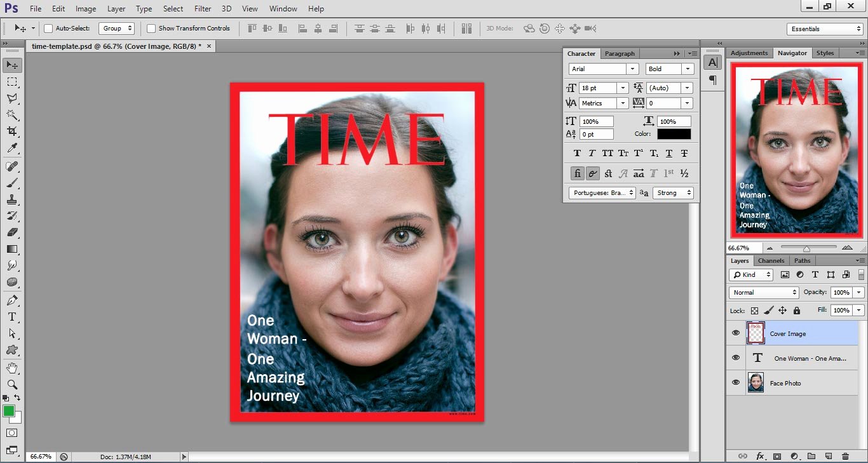Hide the Face Photo layer
This screenshot has height=463, width=868.
click(x=736, y=383)
